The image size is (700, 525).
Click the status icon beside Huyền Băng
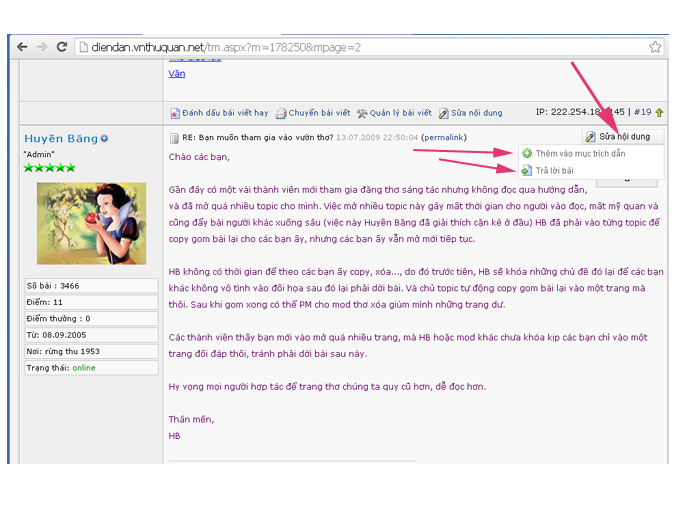(x=104, y=138)
